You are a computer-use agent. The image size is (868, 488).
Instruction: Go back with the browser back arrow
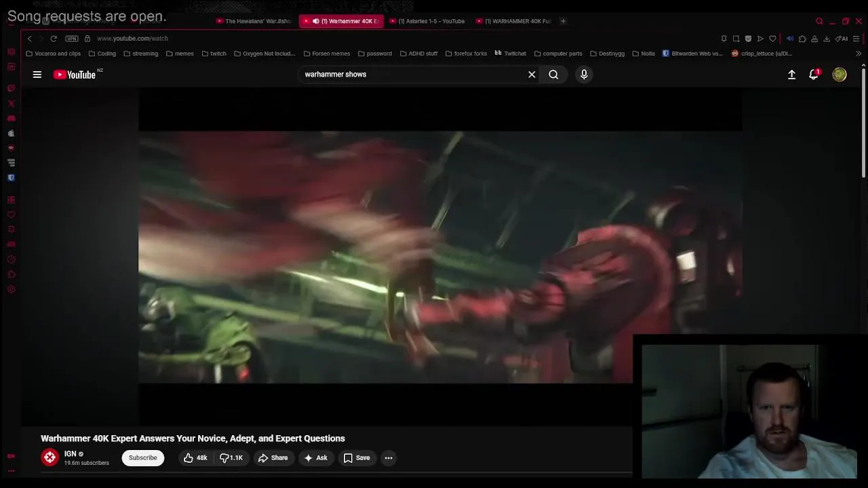pos(29,39)
